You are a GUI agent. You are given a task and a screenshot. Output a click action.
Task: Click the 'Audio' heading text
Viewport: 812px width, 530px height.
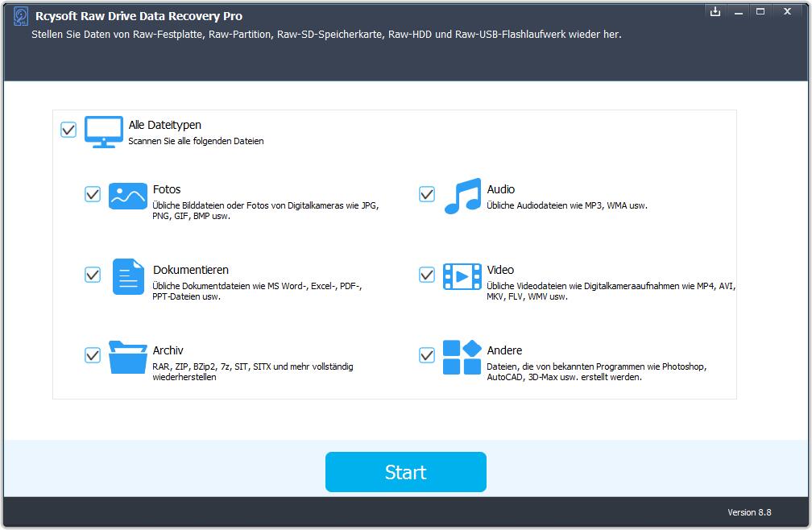(501, 189)
